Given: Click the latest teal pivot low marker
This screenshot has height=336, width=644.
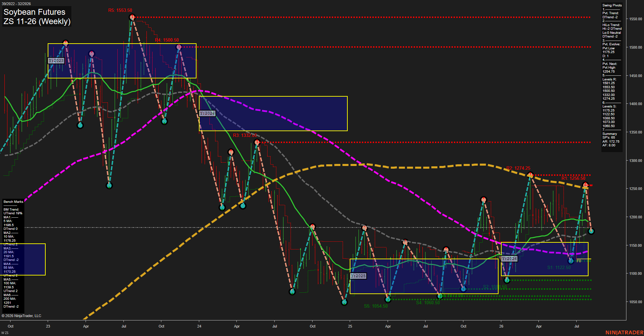Looking at the screenshot, I should (591, 231).
